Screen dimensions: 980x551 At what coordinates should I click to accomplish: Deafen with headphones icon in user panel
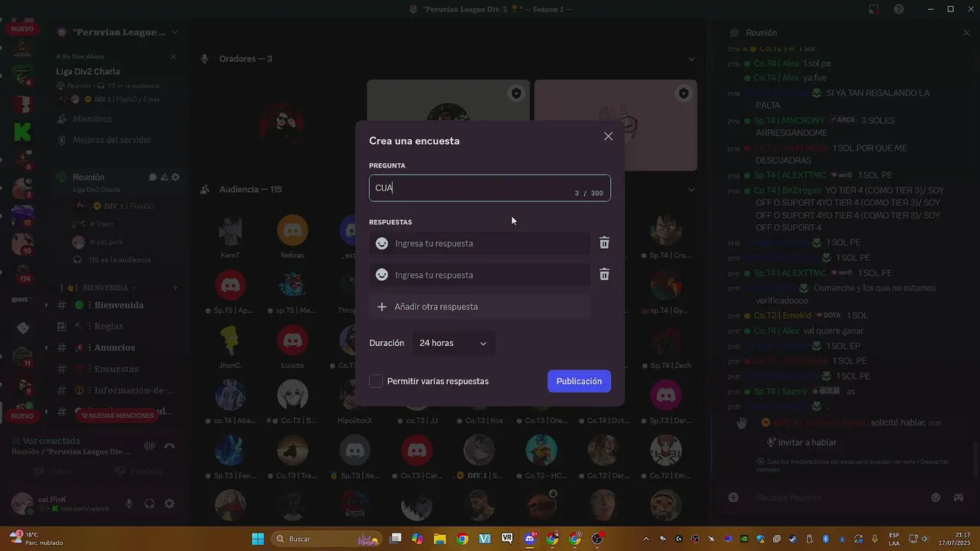(x=149, y=504)
